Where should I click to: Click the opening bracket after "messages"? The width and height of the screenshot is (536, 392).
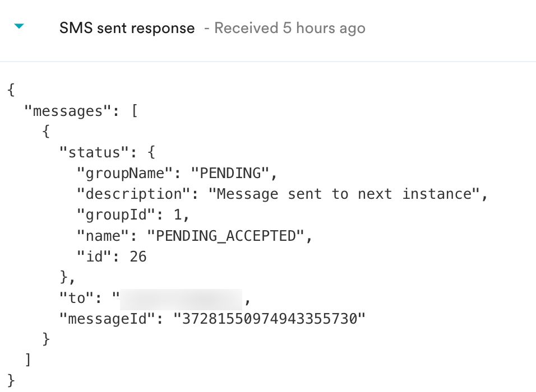tap(134, 111)
